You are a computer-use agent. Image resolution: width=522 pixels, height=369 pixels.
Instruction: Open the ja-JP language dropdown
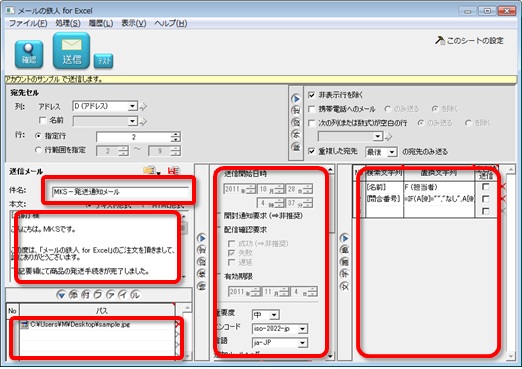[x=302, y=343]
